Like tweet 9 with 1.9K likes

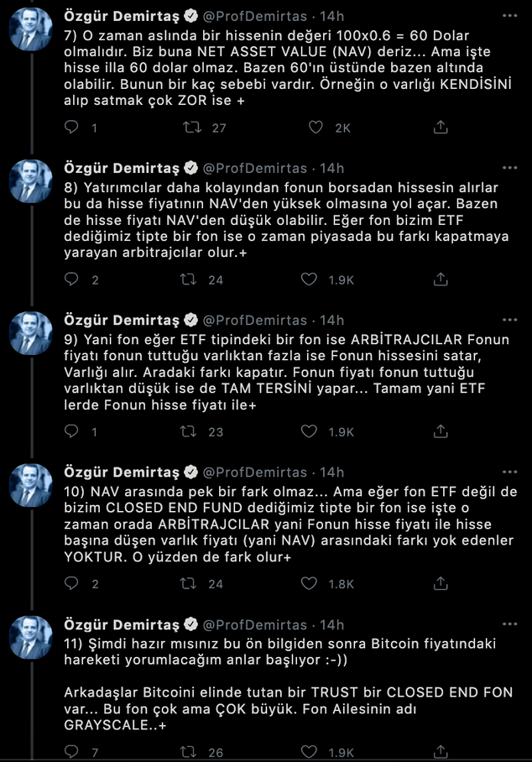tap(310, 431)
